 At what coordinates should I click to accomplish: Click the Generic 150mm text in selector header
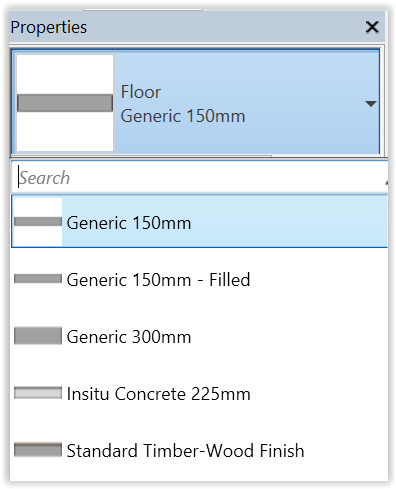(x=183, y=116)
